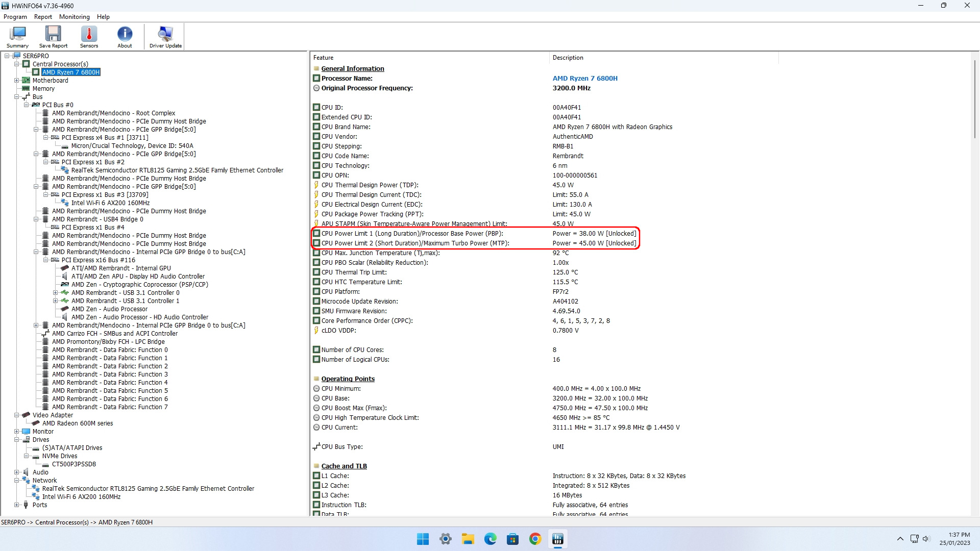Screen dimensions: 980x551
Task: Select AMD Radeon 600M series item
Action: 78,423
